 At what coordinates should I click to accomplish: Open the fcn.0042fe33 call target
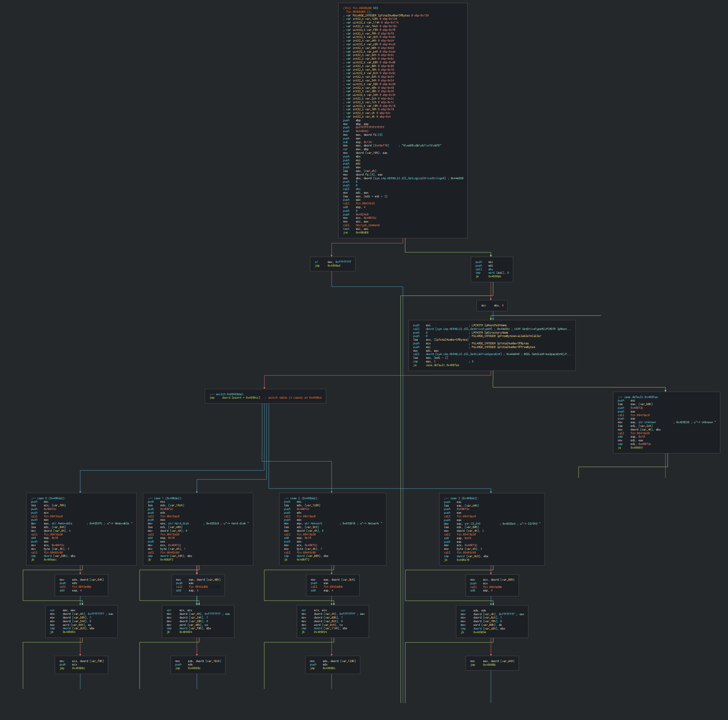pos(365,204)
